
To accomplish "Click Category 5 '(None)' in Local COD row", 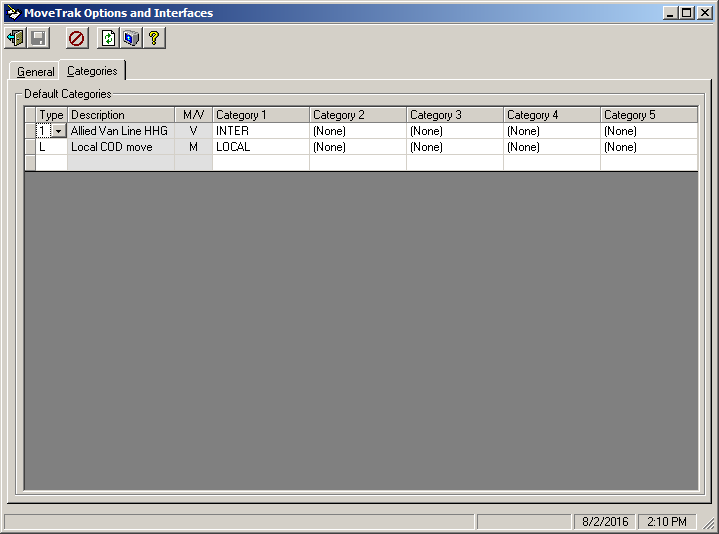I will (x=649, y=147).
